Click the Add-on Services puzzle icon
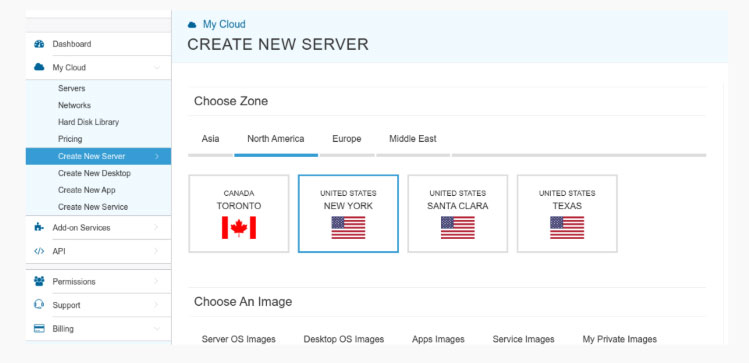The height and width of the screenshot is (363, 749). (39, 227)
